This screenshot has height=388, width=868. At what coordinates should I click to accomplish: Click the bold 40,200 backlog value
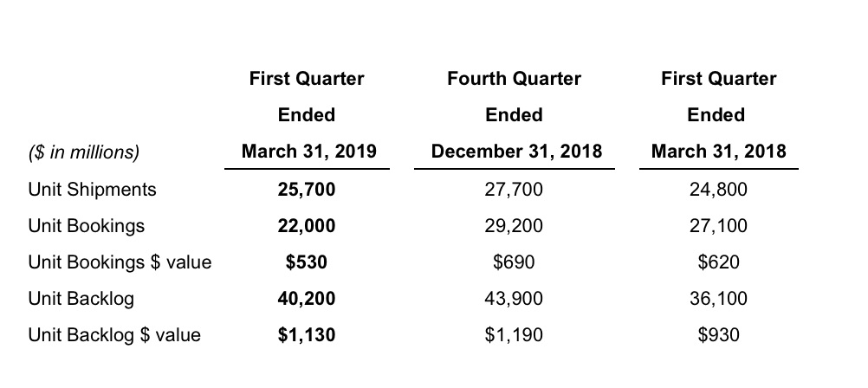[307, 299]
